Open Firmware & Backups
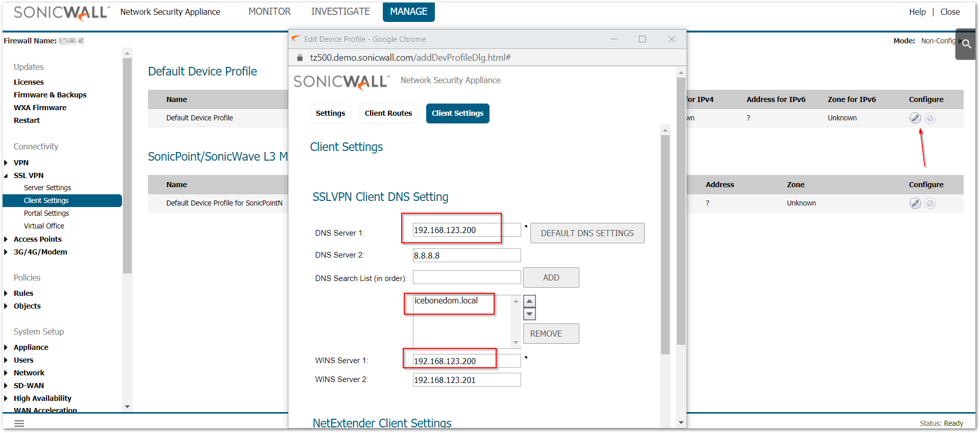Image resolution: width=980 pixels, height=433 pixels. point(50,95)
